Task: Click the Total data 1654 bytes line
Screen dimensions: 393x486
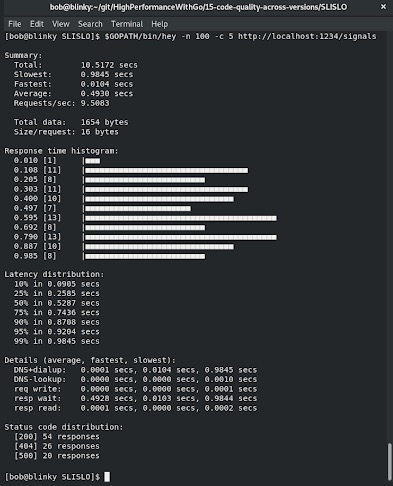Action: pos(71,122)
